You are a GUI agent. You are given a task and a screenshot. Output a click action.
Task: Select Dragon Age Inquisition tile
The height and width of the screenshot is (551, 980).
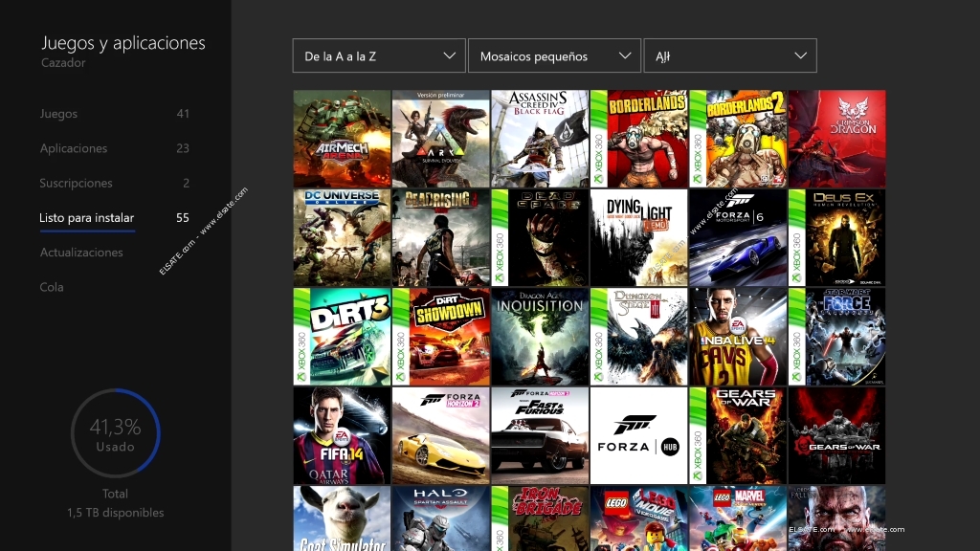(x=540, y=337)
